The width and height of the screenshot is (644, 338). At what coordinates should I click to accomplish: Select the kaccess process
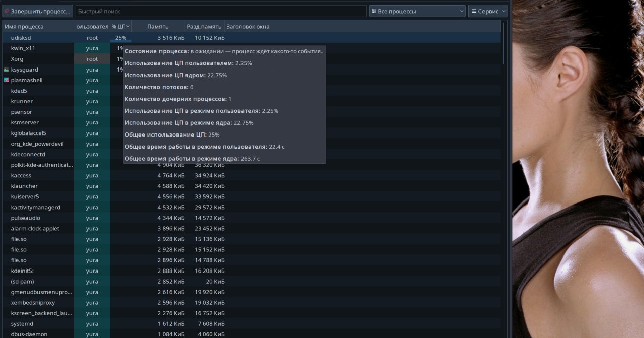[21, 175]
